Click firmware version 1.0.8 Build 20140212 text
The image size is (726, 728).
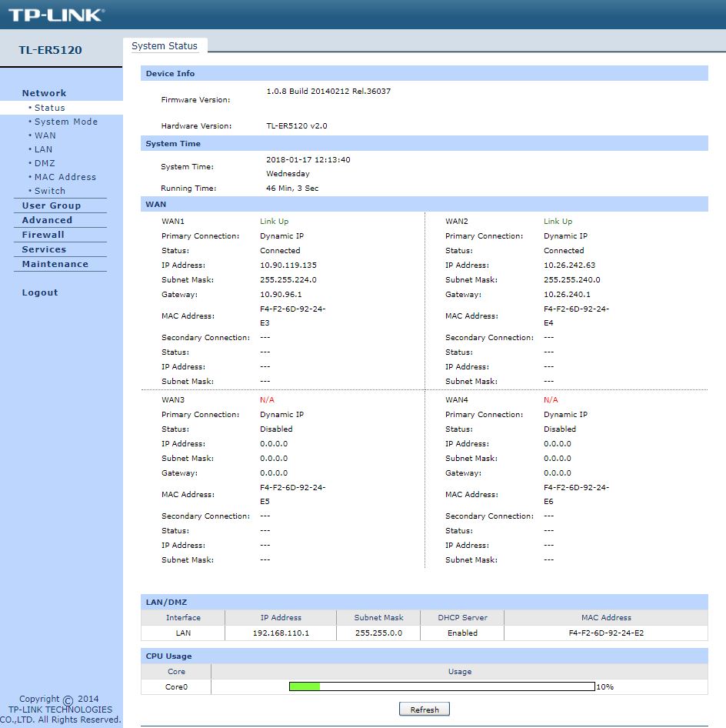pyautogui.click(x=328, y=92)
